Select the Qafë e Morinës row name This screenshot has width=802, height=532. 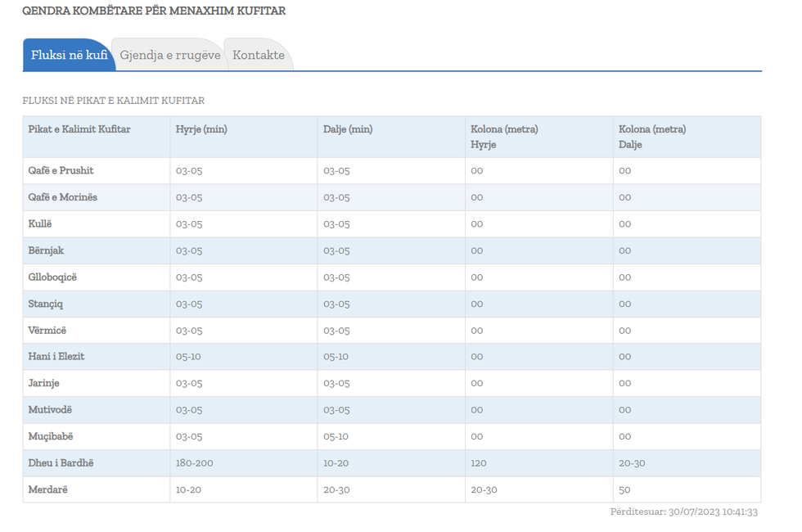click(63, 197)
